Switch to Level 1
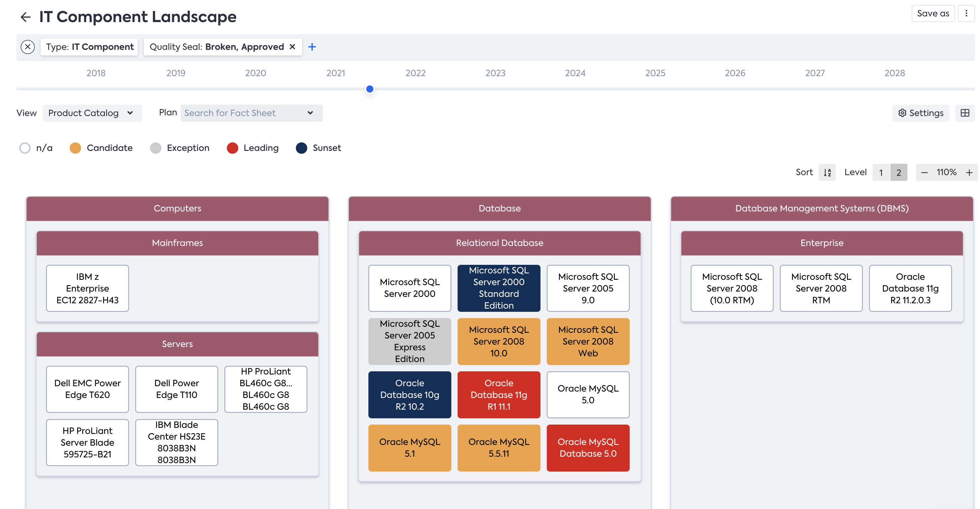Screen dimensions: 980x509 [x=881, y=173]
